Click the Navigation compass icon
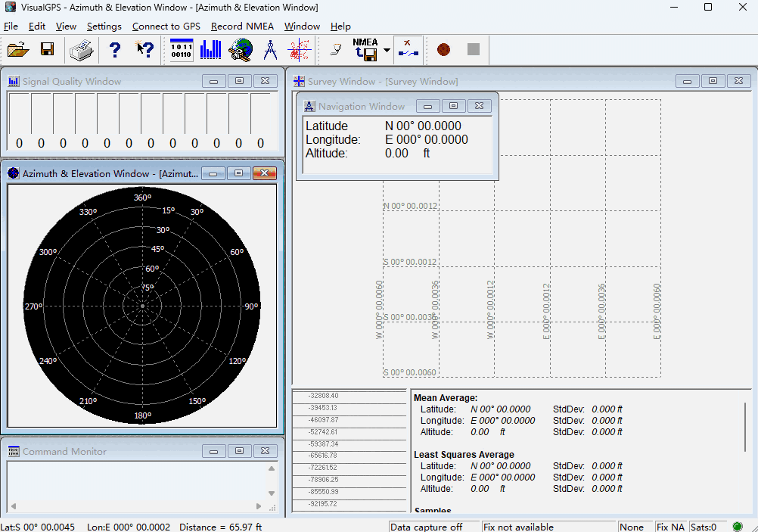758x532 pixels. pyautogui.click(x=269, y=49)
